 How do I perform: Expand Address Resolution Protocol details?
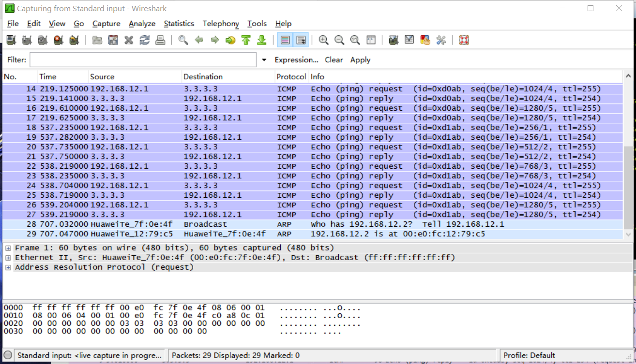(8, 267)
